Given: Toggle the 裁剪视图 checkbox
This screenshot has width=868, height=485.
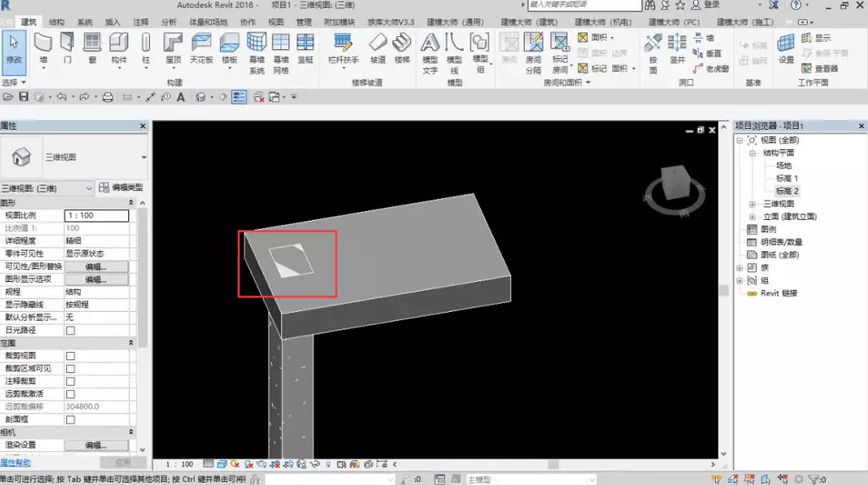Looking at the screenshot, I should (x=70, y=356).
